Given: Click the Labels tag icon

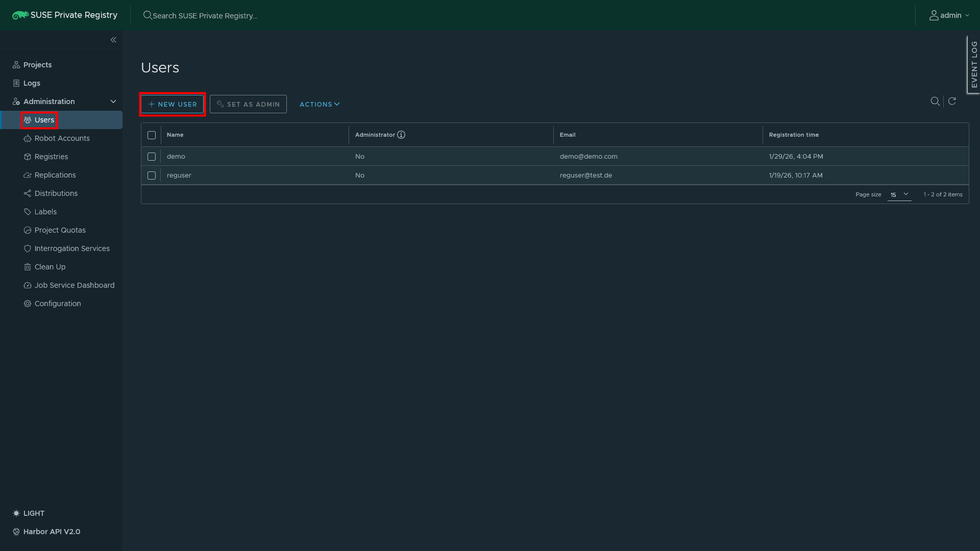Looking at the screenshot, I should click(28, 212).
